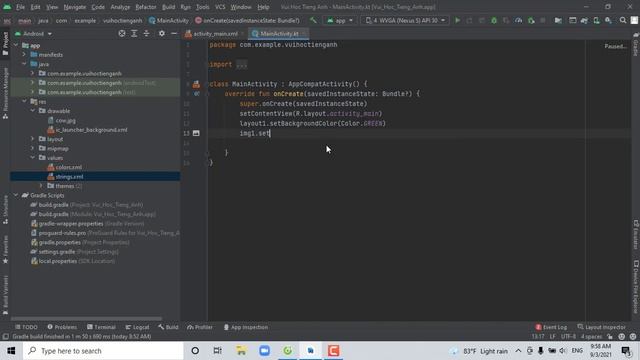
Task: Open the WVGA Nexus S device dropdown
Action: [x=405, y=20]
